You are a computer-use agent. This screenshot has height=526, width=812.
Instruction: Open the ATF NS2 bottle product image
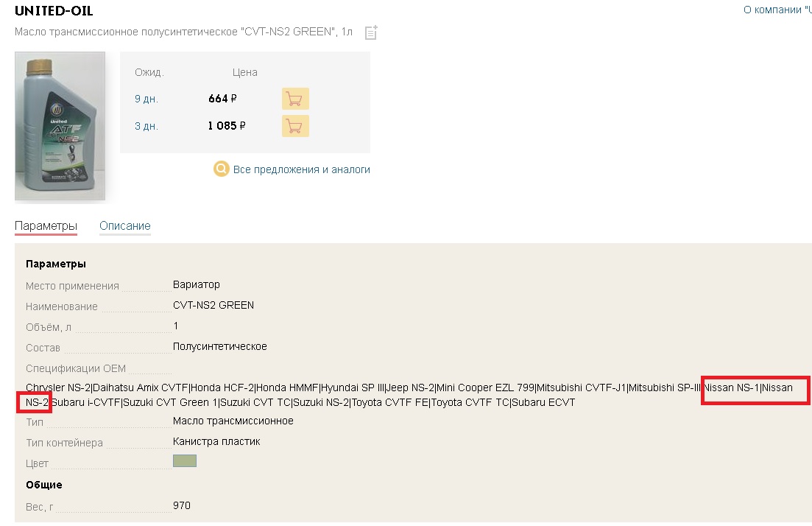[x=60, y=126]
